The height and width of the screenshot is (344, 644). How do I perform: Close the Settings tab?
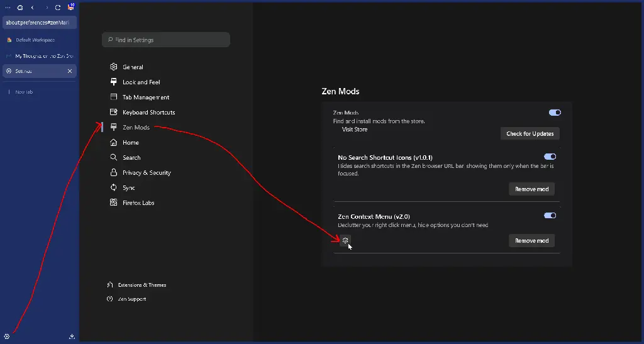click(70, 71)
